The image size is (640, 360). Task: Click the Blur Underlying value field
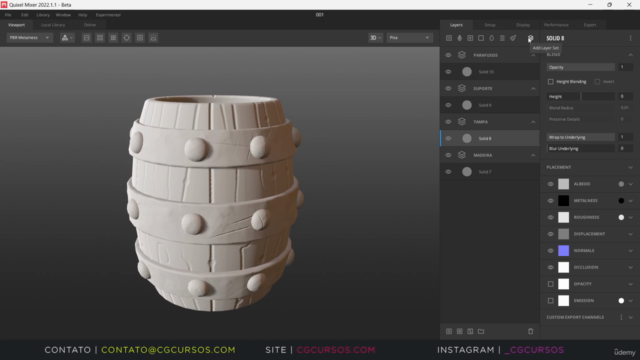[625, 149]
